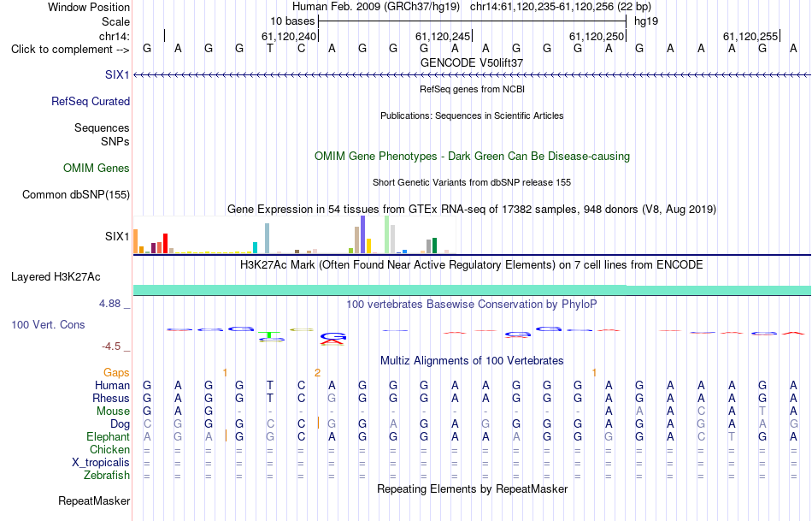The width and height of the screenshot is (812, 521).
Task: Click the red GTEx expression bar
Action: tap(165, 243)
